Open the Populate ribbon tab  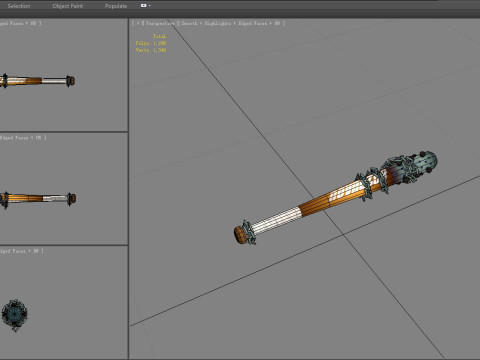[116, 6]
